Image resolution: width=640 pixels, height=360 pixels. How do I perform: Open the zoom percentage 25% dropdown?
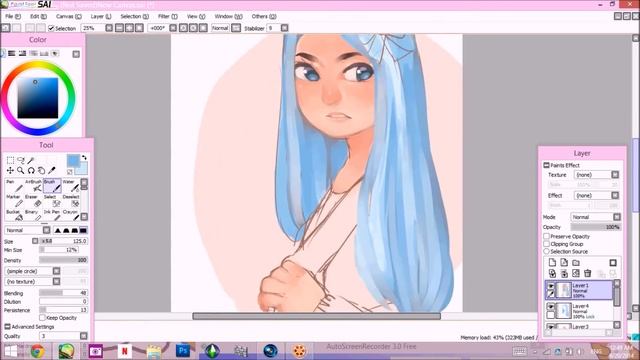coord(109,28)
